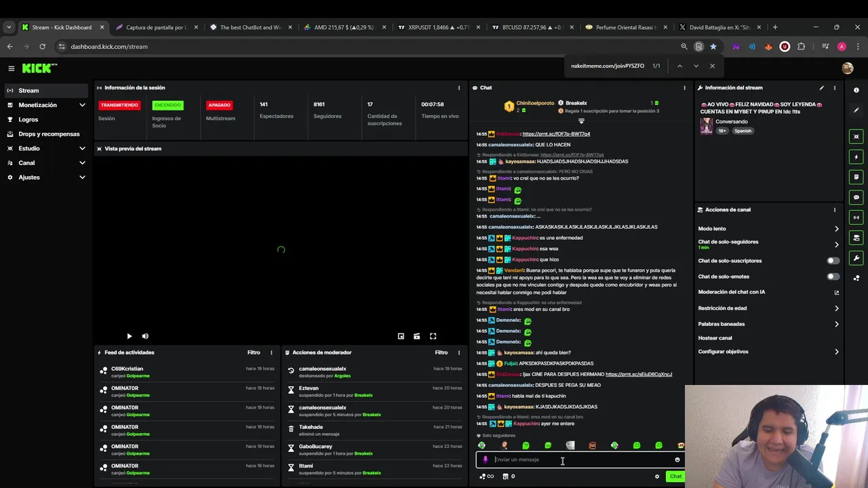
Task: Edit stream info with pencil icon
Action: tap(821, 87)
